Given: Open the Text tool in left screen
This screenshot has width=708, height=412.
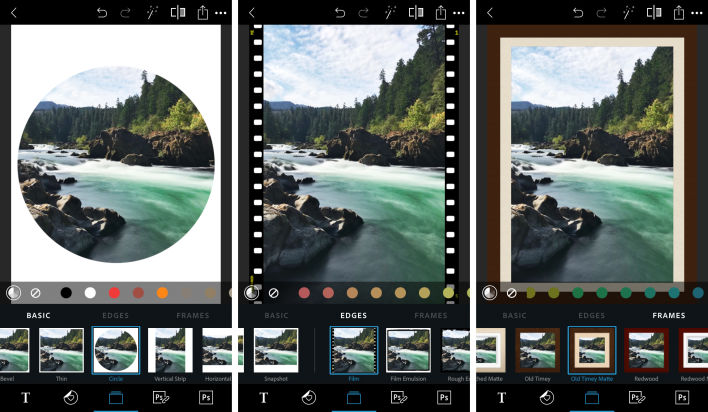Looking at the screenshot, I should [x=25, y=397].
